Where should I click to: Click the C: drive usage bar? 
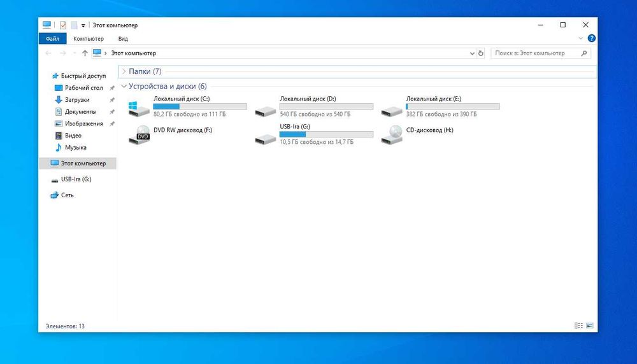pyautogui.click(x=200, y=107)
